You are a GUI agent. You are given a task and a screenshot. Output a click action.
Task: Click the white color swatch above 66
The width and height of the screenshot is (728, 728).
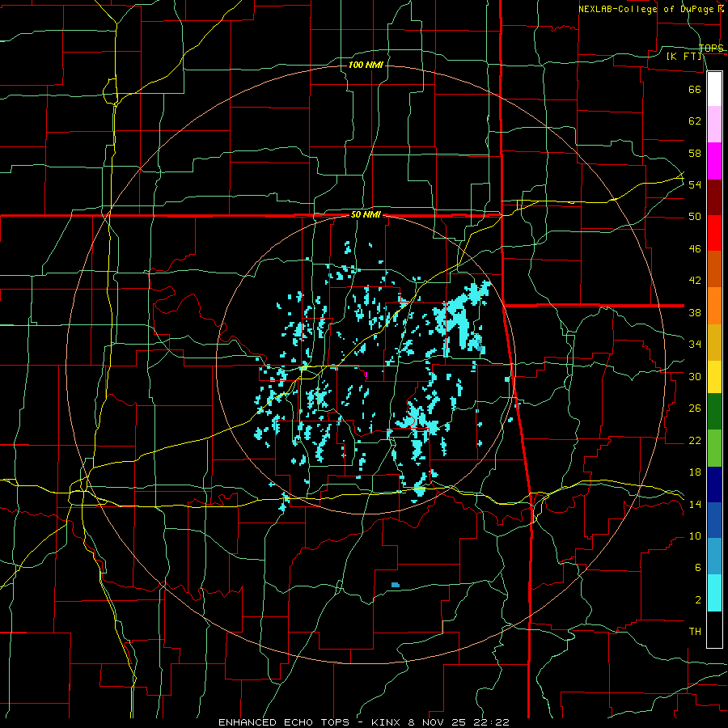(x=714, y=89)
